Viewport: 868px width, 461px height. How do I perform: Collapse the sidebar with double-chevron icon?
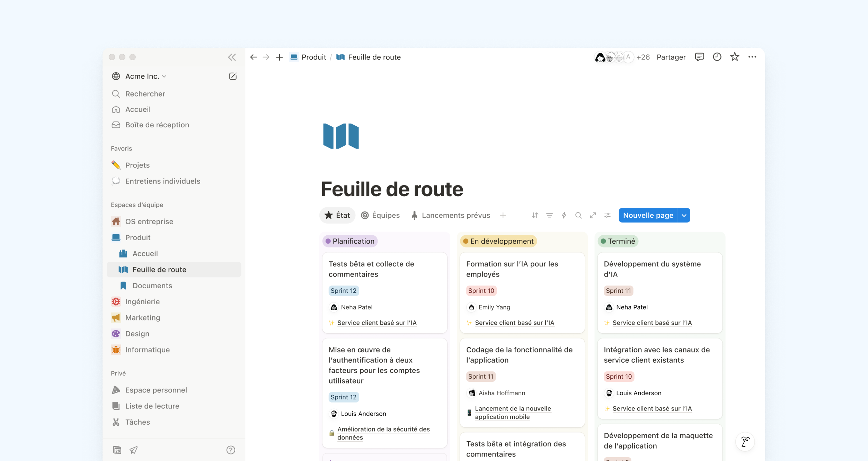[x=232, y=57]
